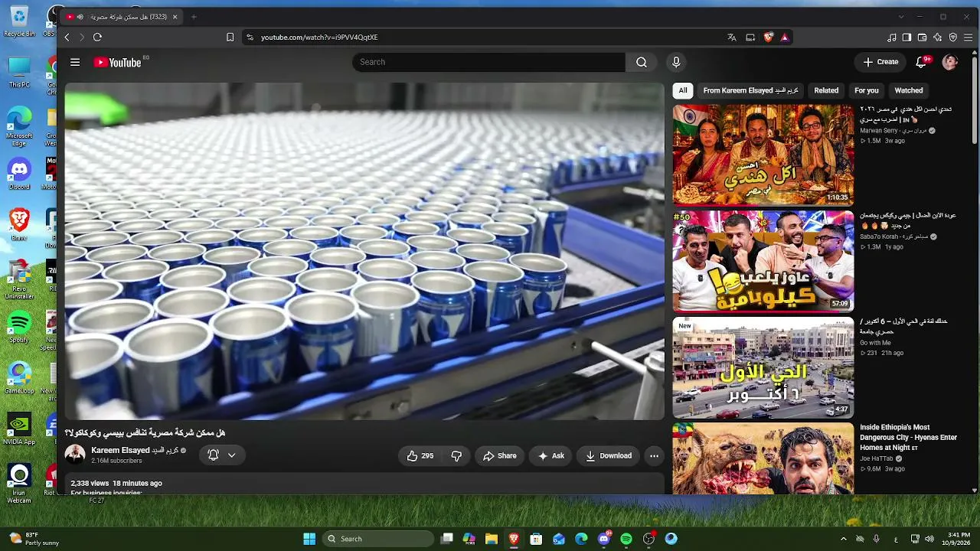Screen dimensions: 980x551
Task: Open the Windows Start menu
Action: point(309,539)
